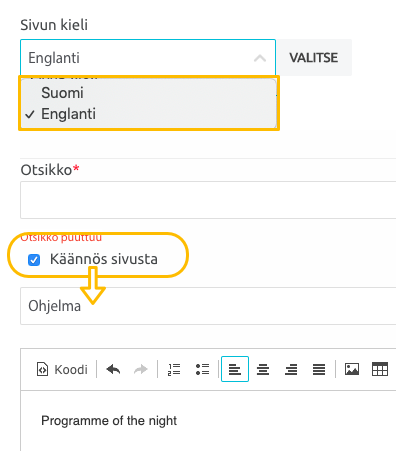This screenshot has height=451, width=396.
Task: Click into the Programme of the night text
Action: point(109,421)
